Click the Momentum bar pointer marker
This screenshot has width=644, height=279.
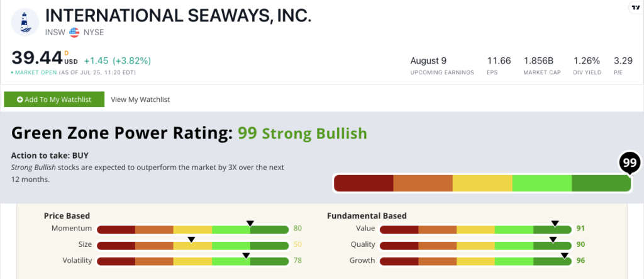coord(250,223)
